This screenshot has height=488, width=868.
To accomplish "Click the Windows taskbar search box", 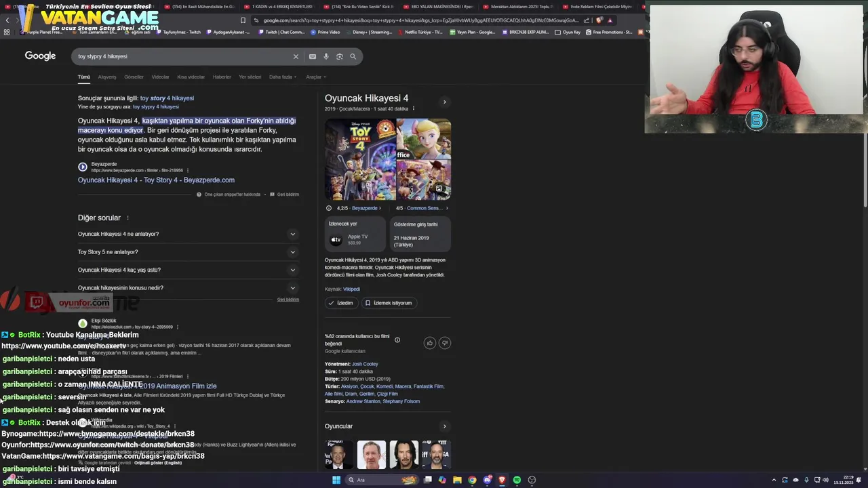I will pyautogui.click(x=380, y=480).
